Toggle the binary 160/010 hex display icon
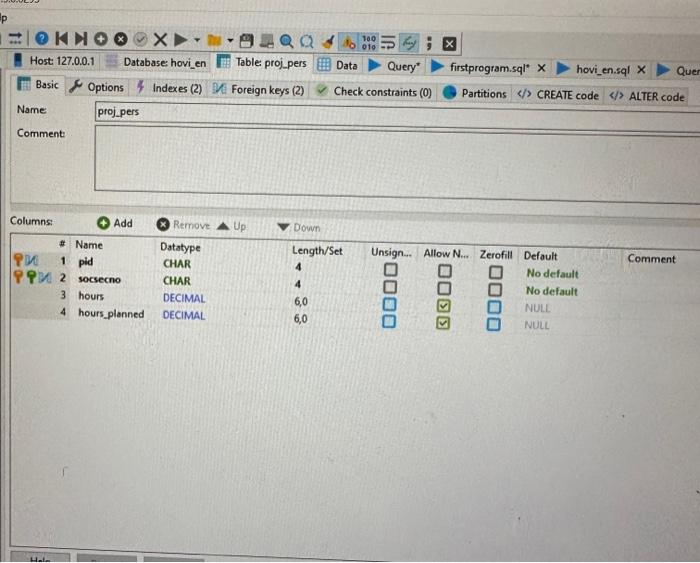The image size is (700, 563). 369,43
